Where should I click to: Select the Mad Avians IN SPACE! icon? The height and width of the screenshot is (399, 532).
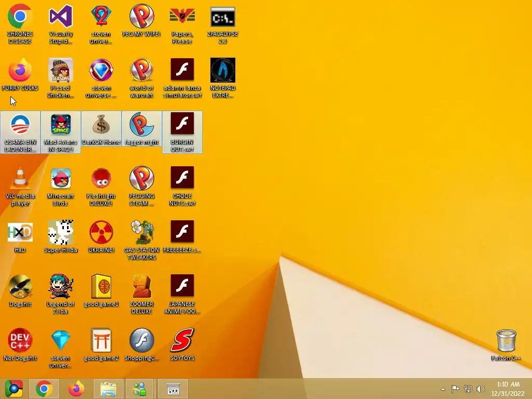coord(61,132)
